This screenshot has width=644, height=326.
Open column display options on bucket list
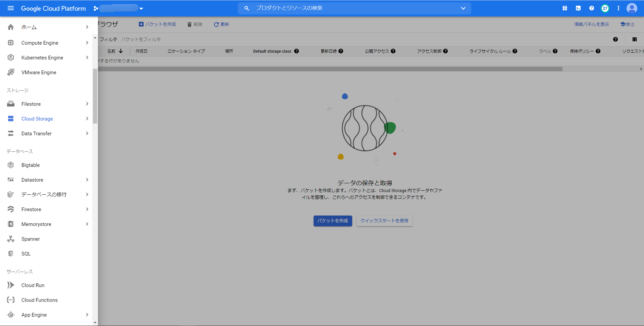coord(635,39)
